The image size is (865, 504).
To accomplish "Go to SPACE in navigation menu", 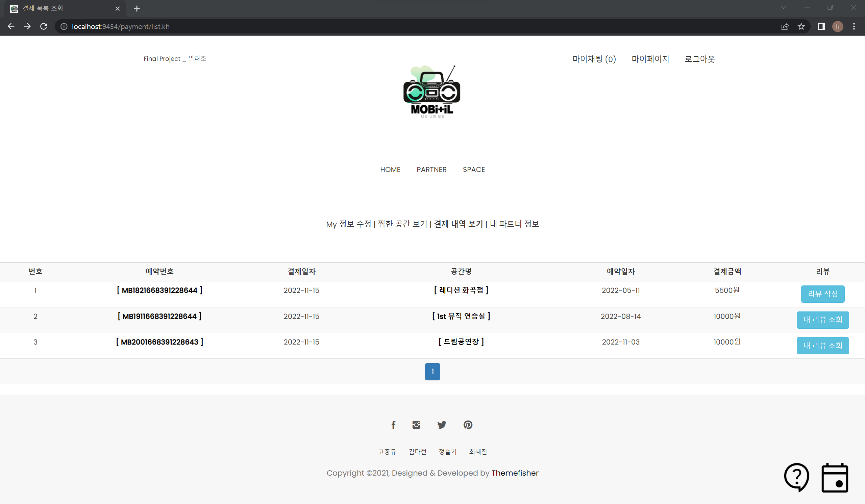I will click(474, 170).
